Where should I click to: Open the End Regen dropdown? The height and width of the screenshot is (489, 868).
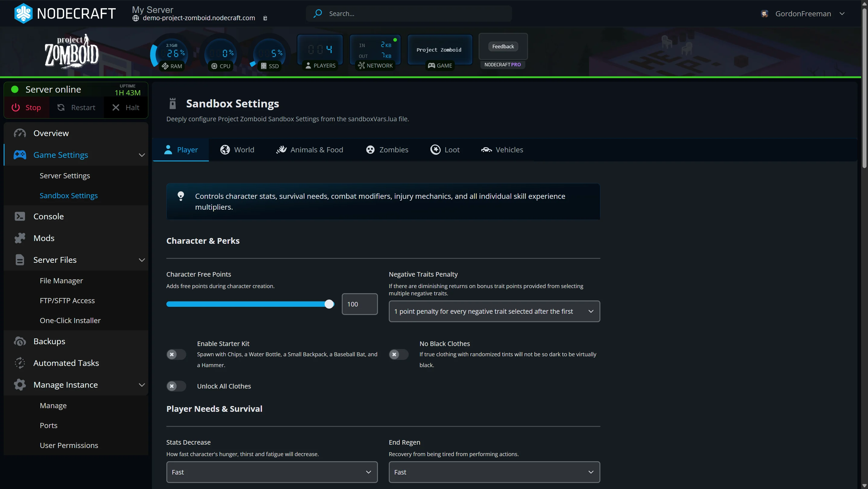(x=494, y=472)
